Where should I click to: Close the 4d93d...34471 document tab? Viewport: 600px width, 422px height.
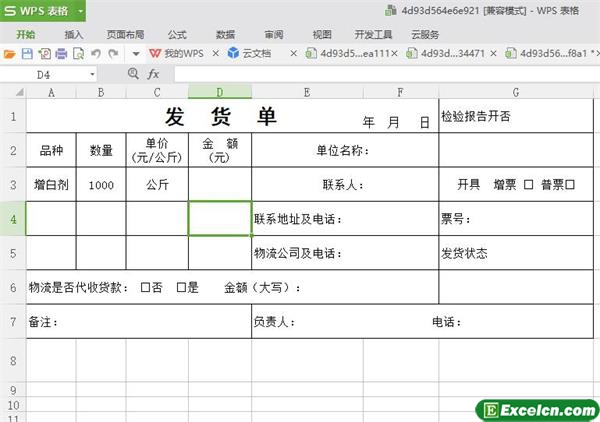point(493,54)
